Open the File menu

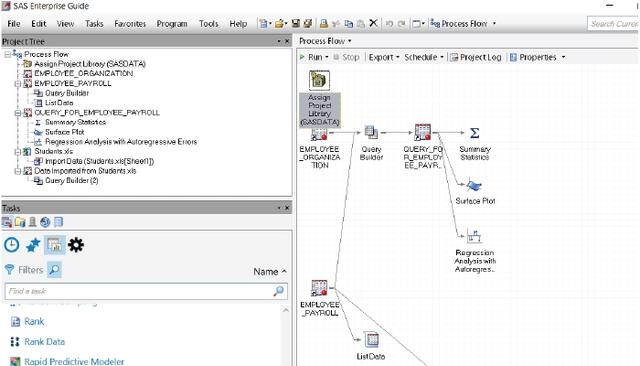pyautogui.click(x=13, y=24)
